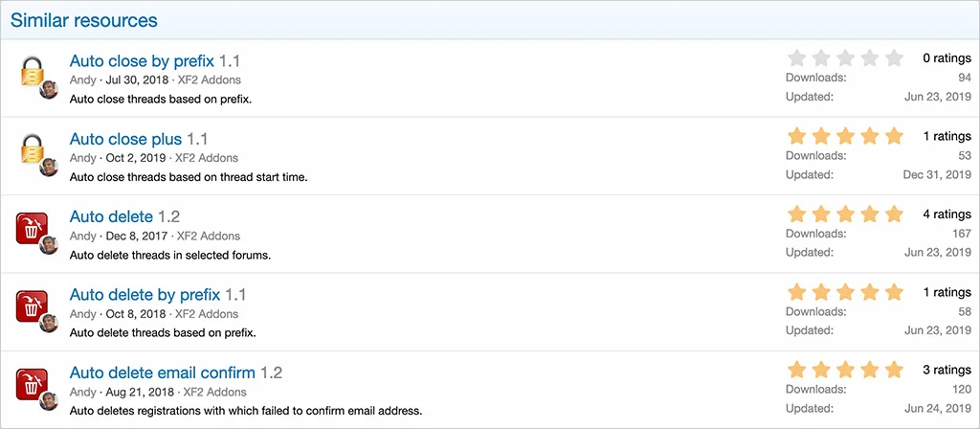Click Andy's avatar on Auto delete email confirm

(x=49, y=402)
